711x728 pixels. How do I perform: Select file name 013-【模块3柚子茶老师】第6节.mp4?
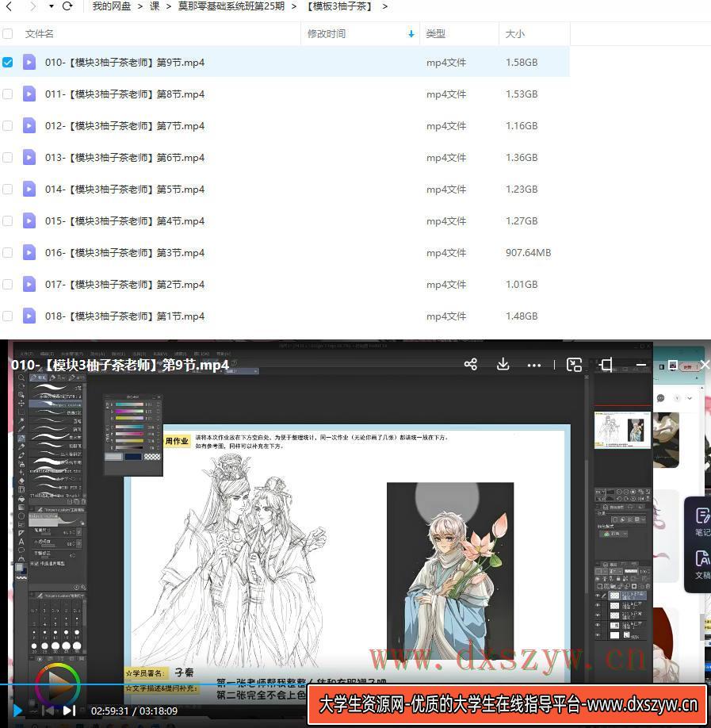125,157
